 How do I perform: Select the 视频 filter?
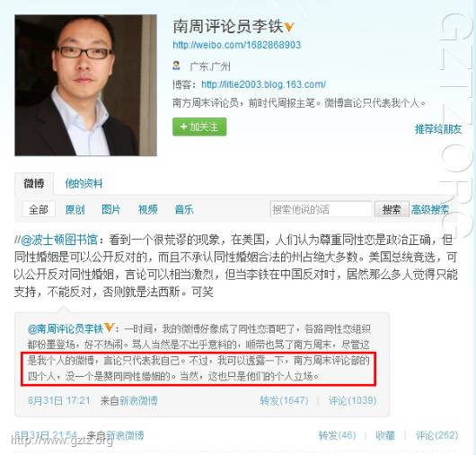coord(148,210)
